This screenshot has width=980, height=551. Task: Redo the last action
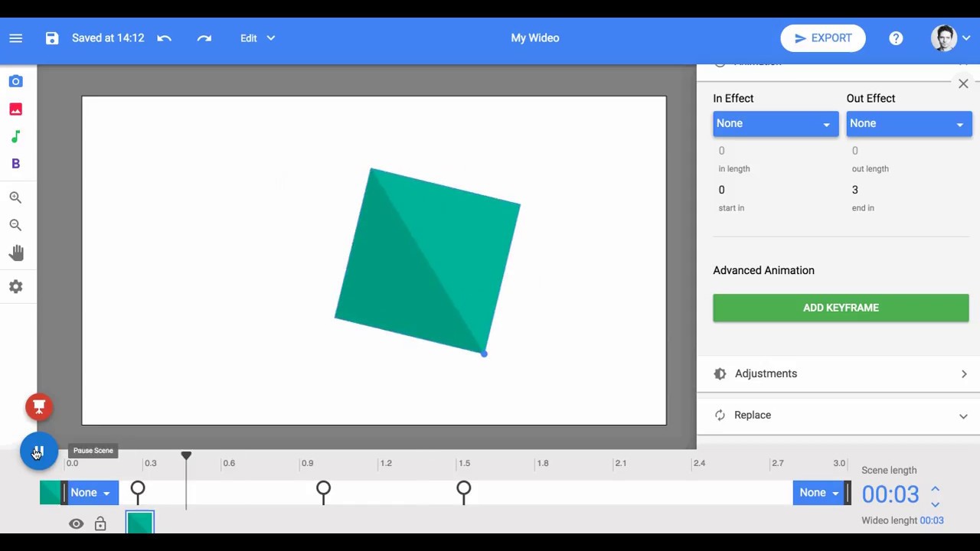click(204, 38)
